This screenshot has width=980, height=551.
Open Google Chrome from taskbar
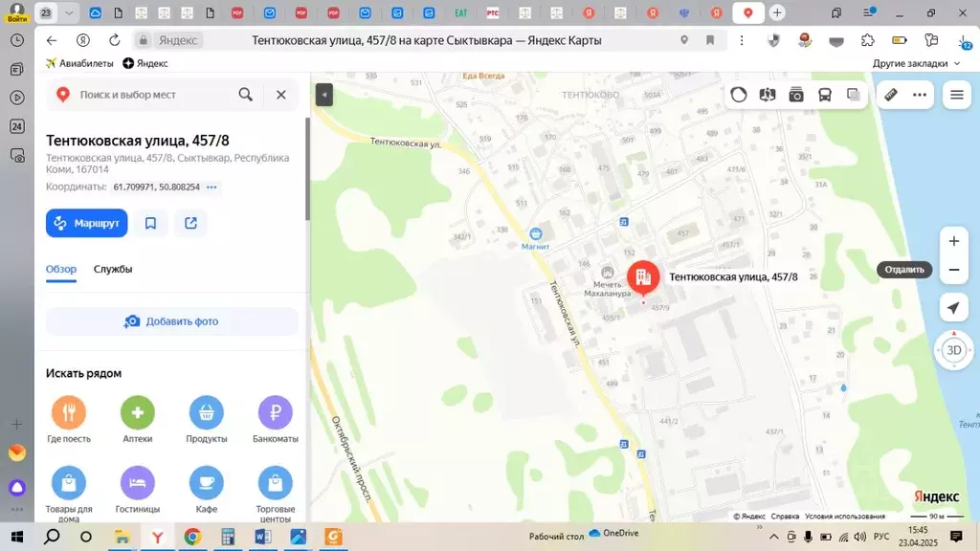click(192, 537)
